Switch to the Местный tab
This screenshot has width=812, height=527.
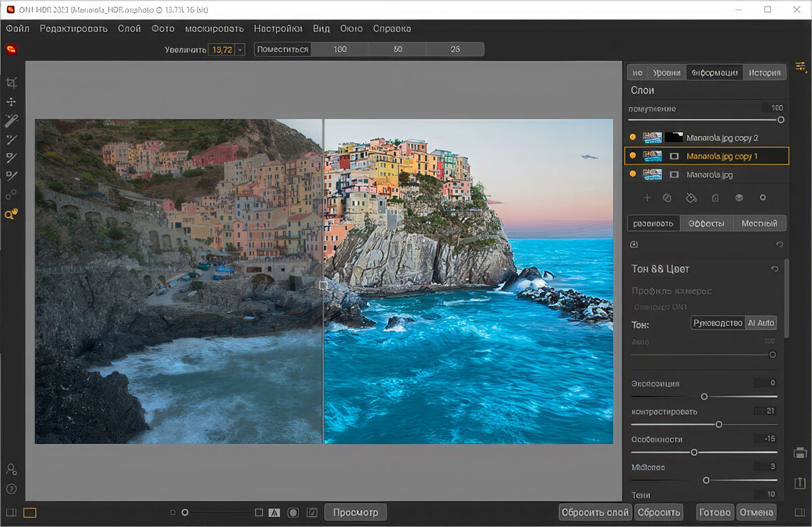pyautogui.click(x=759, y=223)
